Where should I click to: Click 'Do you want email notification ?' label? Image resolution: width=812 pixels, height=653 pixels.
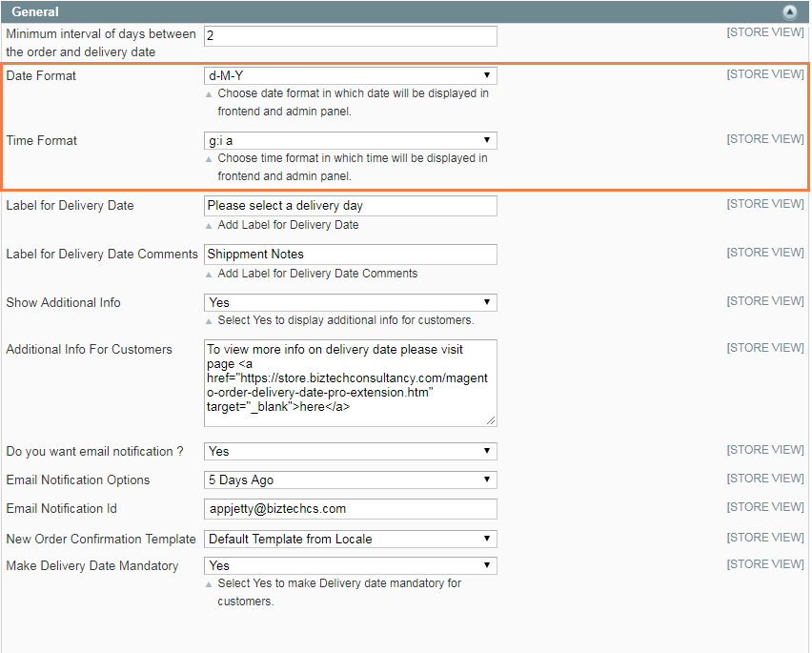point(94,452)
